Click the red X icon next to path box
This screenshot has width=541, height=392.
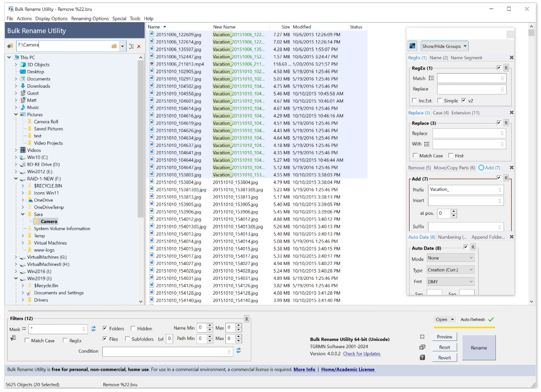tap(139, 46)
